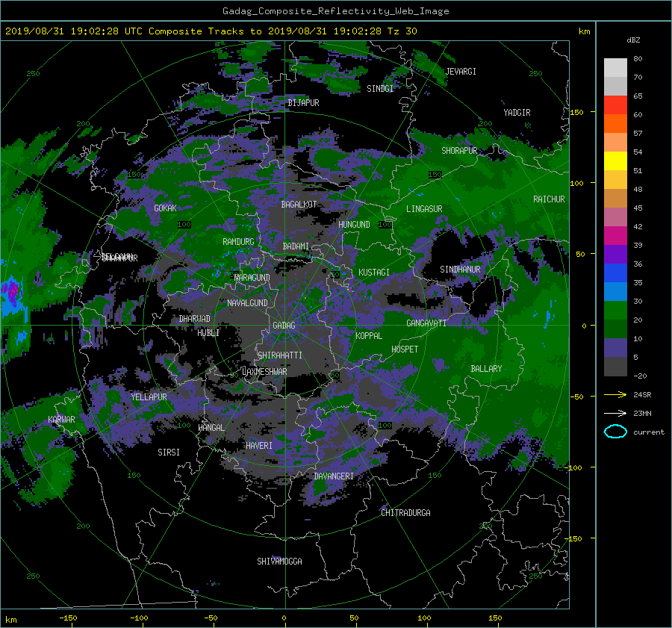Select the SIRSI label on the map
Viewport: 672px width, 628px height.
click(169, 453)
